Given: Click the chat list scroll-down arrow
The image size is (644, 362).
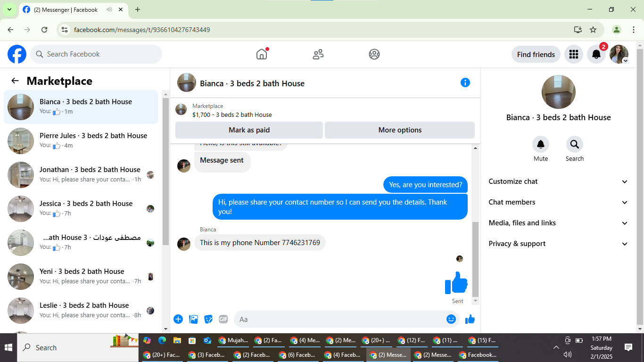Looking at the screenshot, I should click(165, 329).
